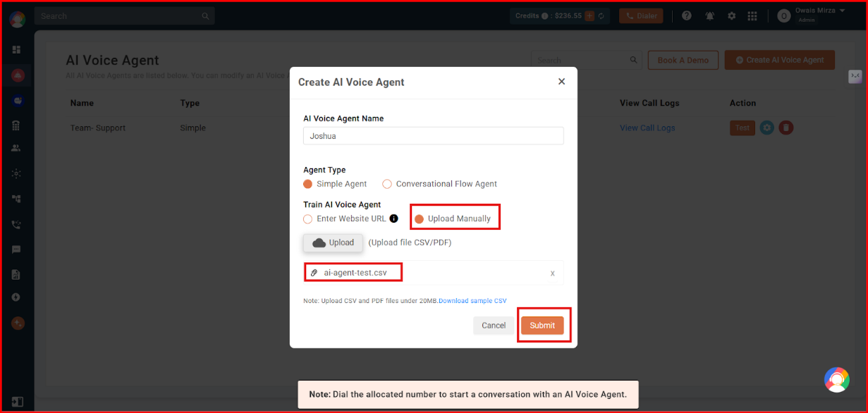The height and width of the screenshot is (413, 868).
Task: Open the integrations gear icon in sidebar
Action: [x=16, y=173]
